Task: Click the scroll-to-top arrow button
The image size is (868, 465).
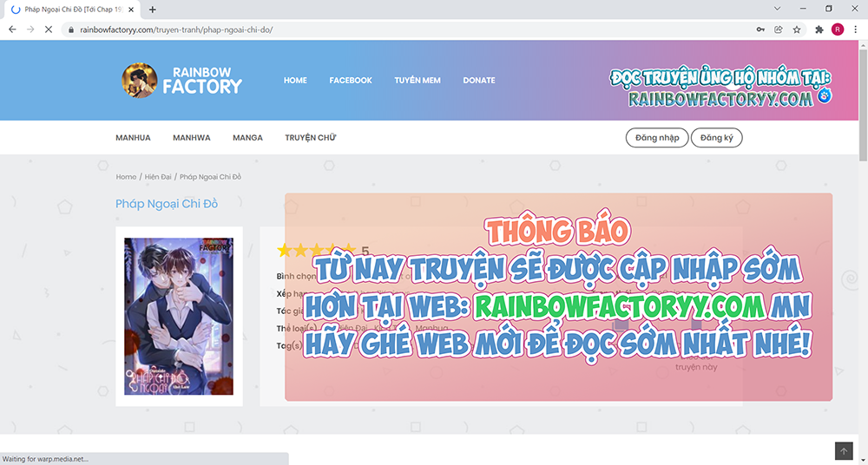Action: tap(844, 450)
